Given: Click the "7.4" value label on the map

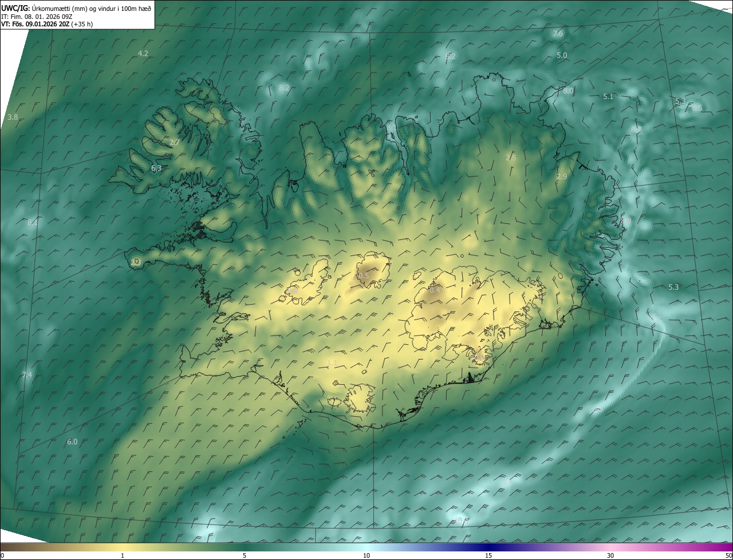Looking at the screenshot, I should [x=27, y=374].
